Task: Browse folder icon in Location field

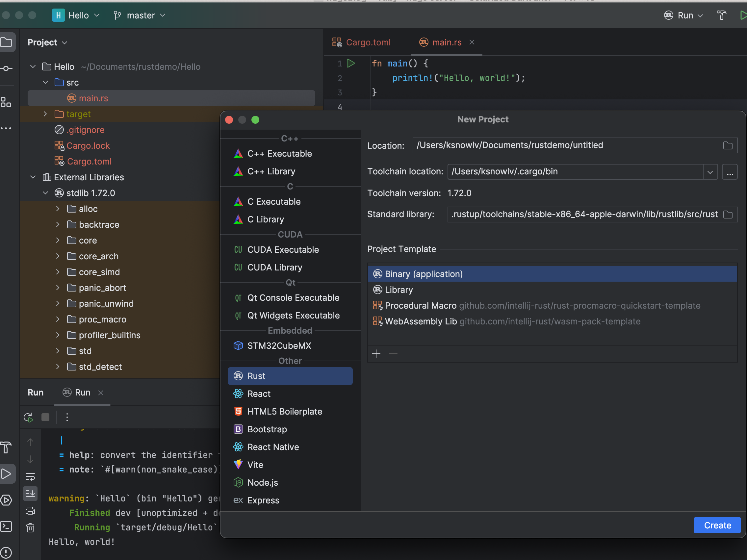Action: point(728,145)
